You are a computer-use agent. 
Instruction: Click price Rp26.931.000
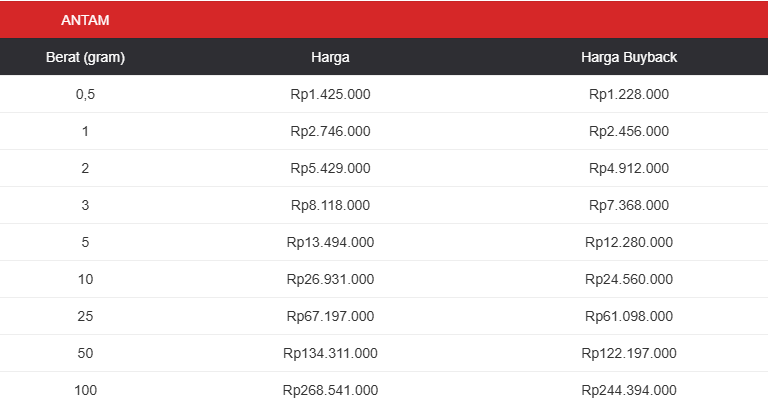(x=330, y=279)
